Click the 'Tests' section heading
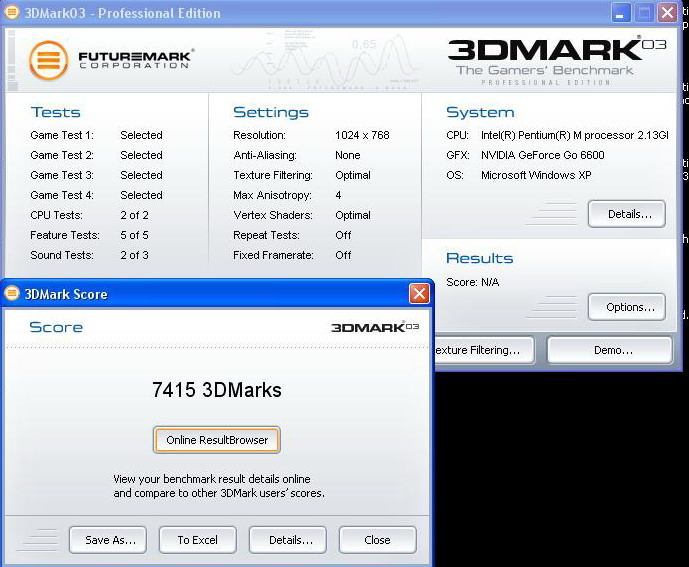The height and width of the screenshot is (567, 689). [55, 112]
